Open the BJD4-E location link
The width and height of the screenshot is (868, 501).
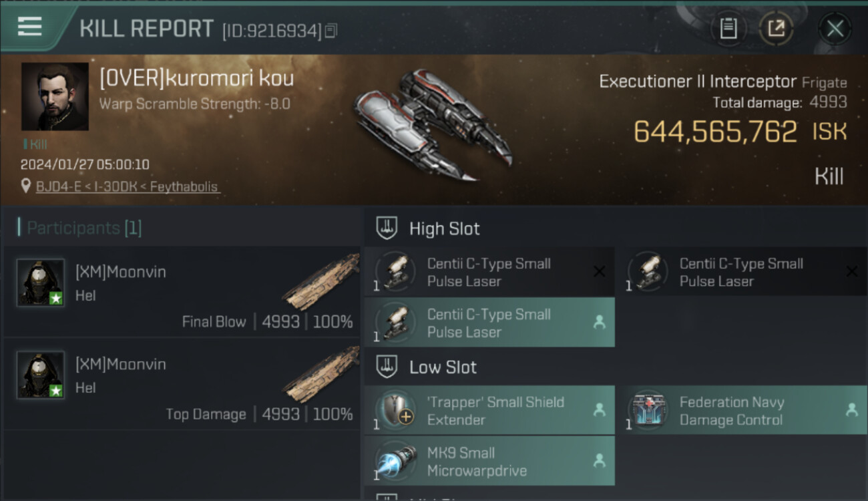pyautogui.click(x=127, y=187)
